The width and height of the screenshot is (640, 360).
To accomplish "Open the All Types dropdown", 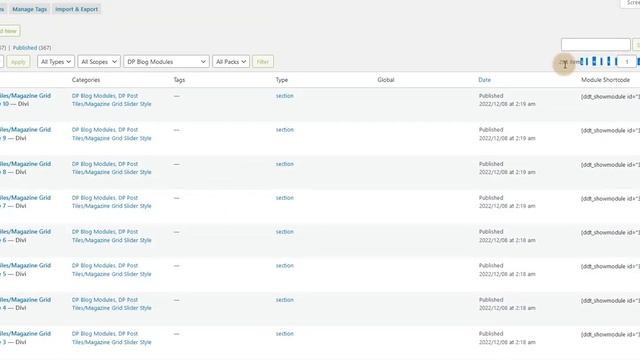I will point(56,62).
